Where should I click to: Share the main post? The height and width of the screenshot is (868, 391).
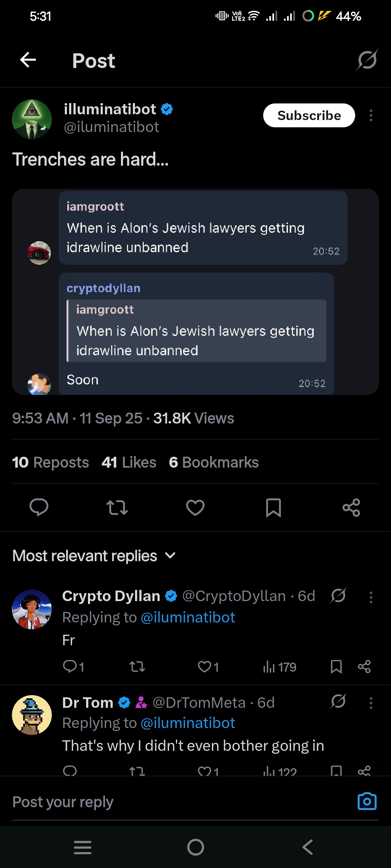351,507
